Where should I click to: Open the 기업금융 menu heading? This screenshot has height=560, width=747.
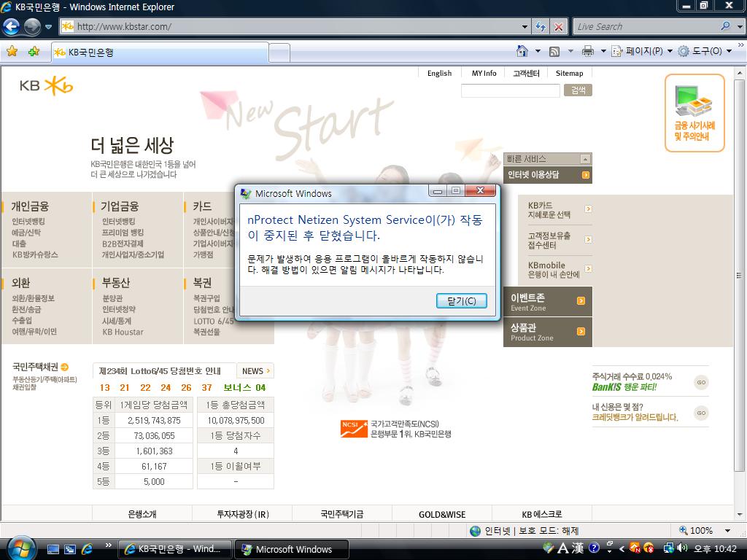tap(120, 206)
